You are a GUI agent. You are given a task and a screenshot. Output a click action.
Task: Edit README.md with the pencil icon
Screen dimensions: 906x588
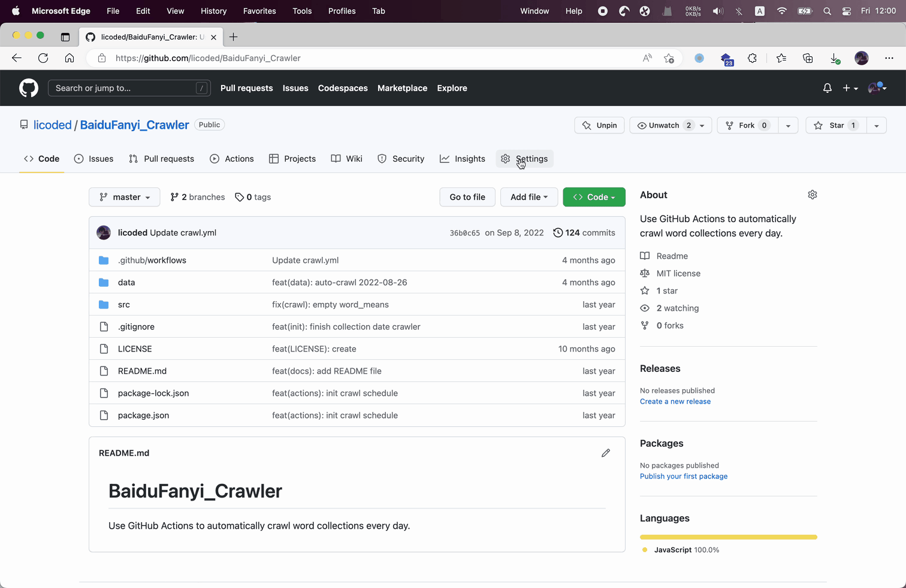tap(606, 453)
